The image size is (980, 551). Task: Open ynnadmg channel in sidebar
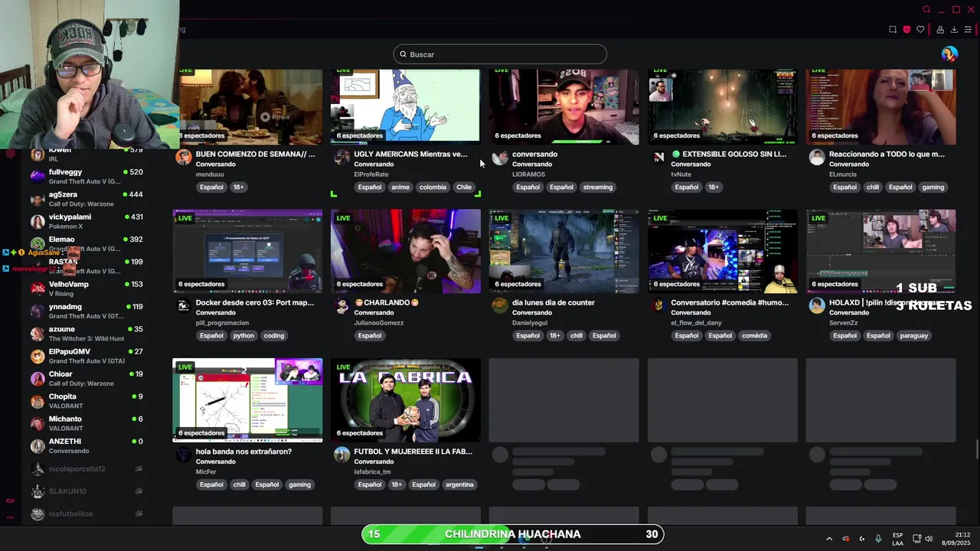(x=87, y=311)
